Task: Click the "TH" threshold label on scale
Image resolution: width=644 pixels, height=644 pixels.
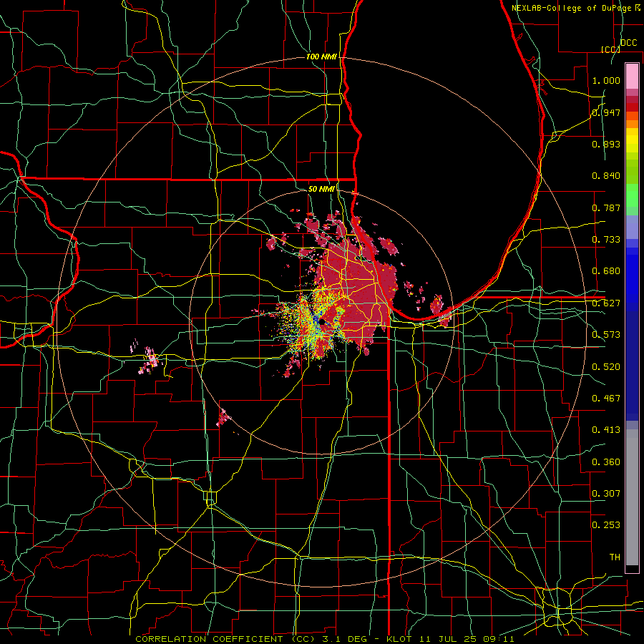Action: (615, 557)
